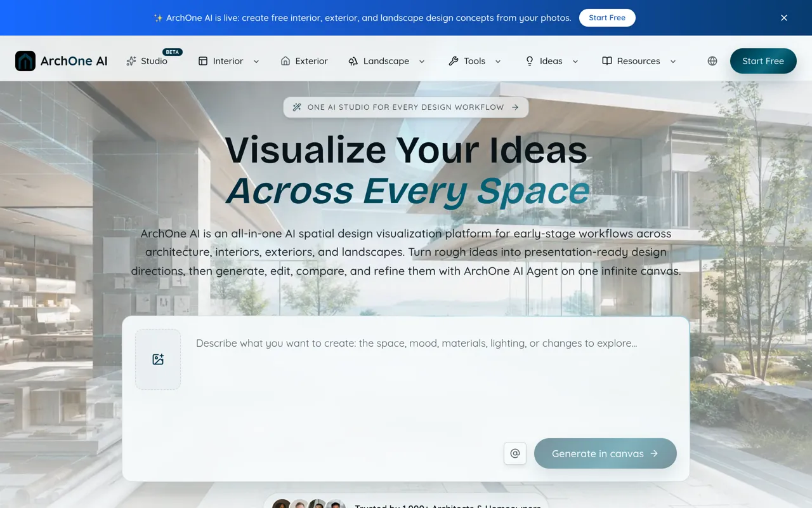812x508 pixels.
Task: Open the One AI Studio workflow pill
Action: tap(406, 107)
